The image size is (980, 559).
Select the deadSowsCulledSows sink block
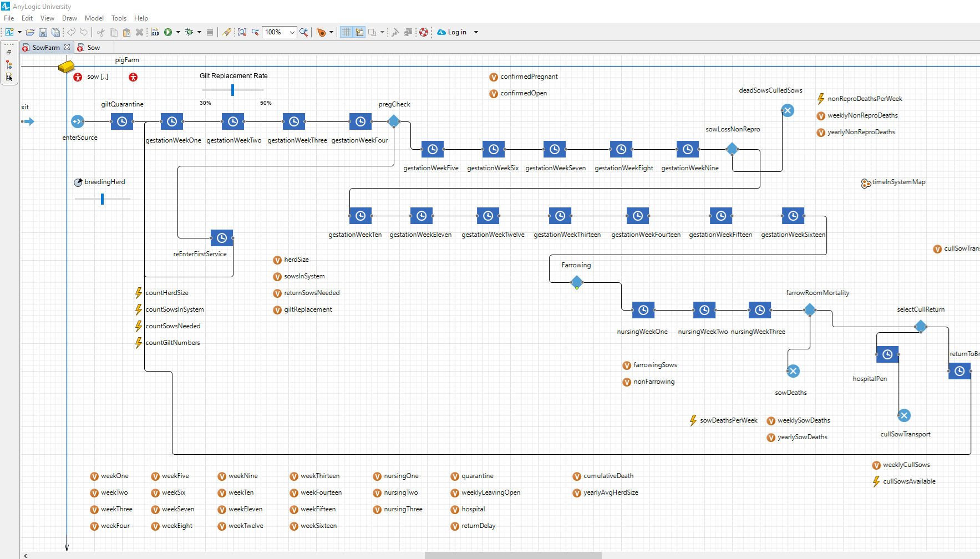[788, 110]
